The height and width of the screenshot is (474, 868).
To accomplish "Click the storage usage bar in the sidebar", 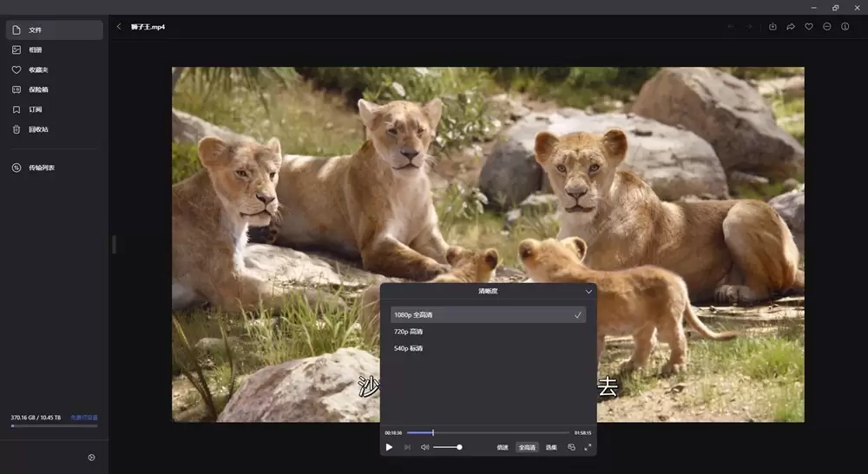I will (54, 426).
